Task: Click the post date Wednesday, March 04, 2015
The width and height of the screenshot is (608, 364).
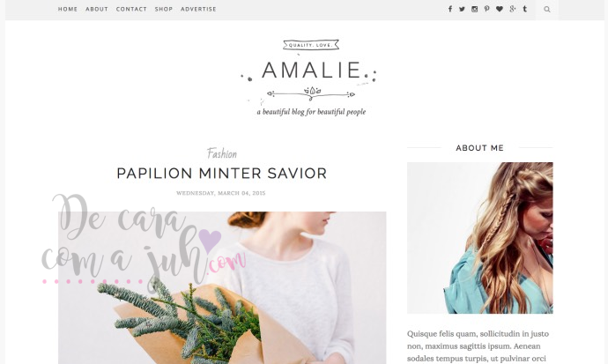Action: point(221,193)
